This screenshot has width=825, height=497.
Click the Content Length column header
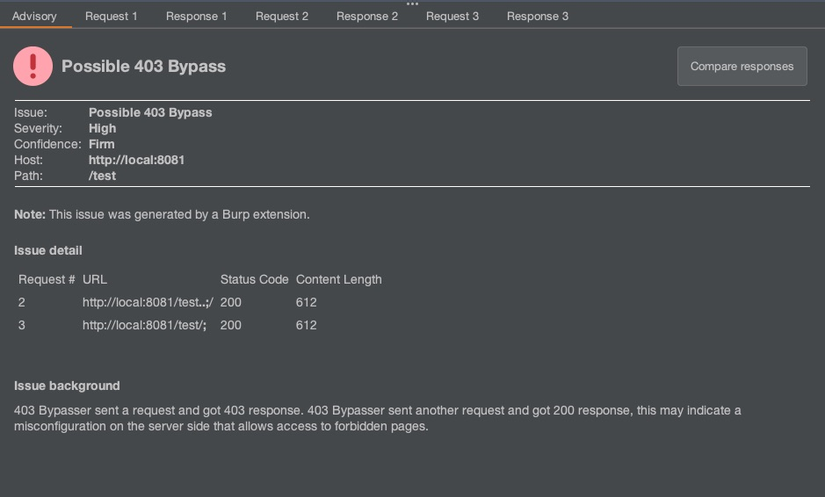pos(338,279)
